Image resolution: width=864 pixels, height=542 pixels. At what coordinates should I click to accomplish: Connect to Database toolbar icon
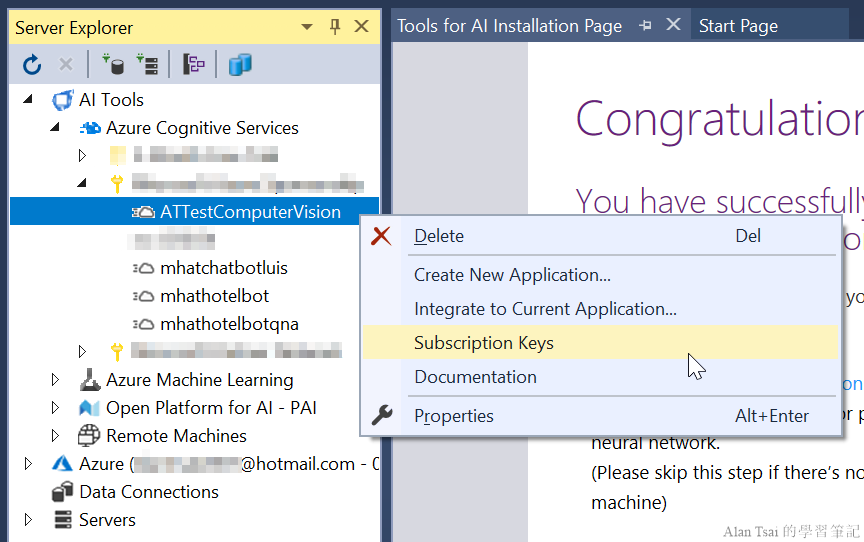pos(114,64)
